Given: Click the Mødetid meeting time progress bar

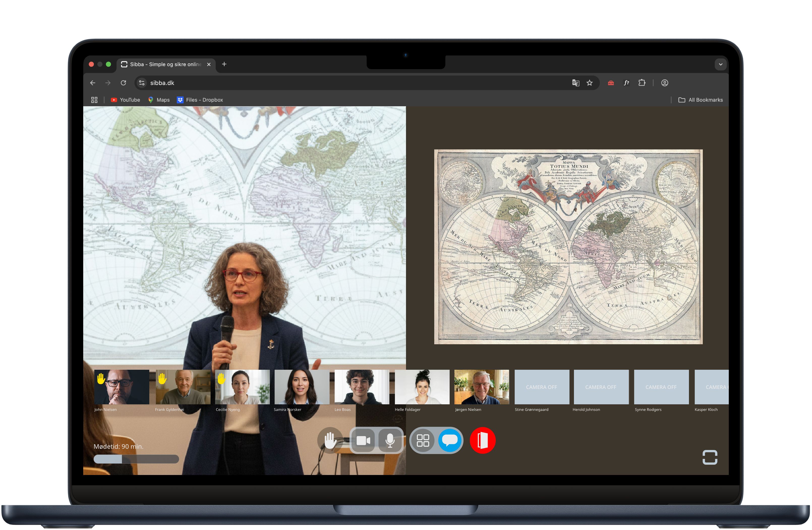Looking at the screenshot, I should click(x=136, y=459).
